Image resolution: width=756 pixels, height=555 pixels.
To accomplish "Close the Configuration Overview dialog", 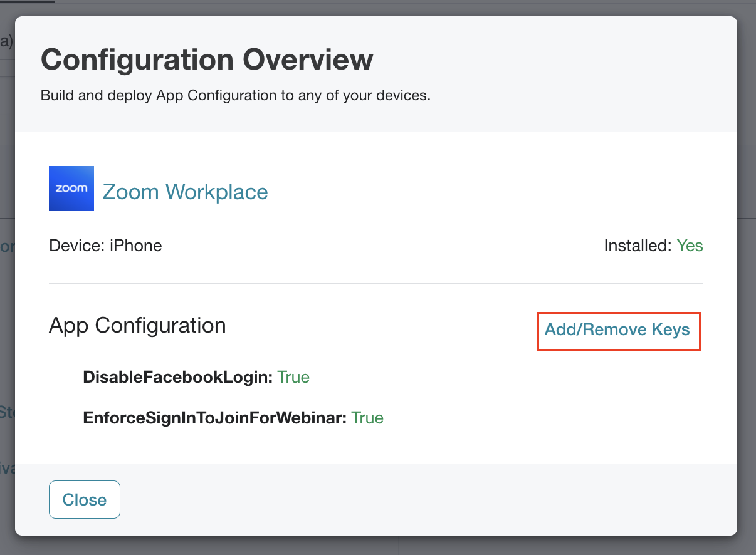I will point(85,500).
